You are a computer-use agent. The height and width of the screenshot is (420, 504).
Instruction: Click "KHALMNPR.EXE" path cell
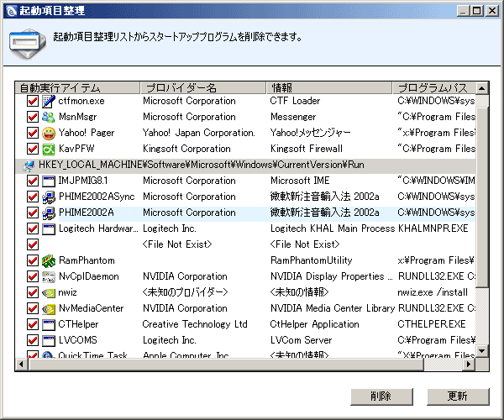click(433, 228)
